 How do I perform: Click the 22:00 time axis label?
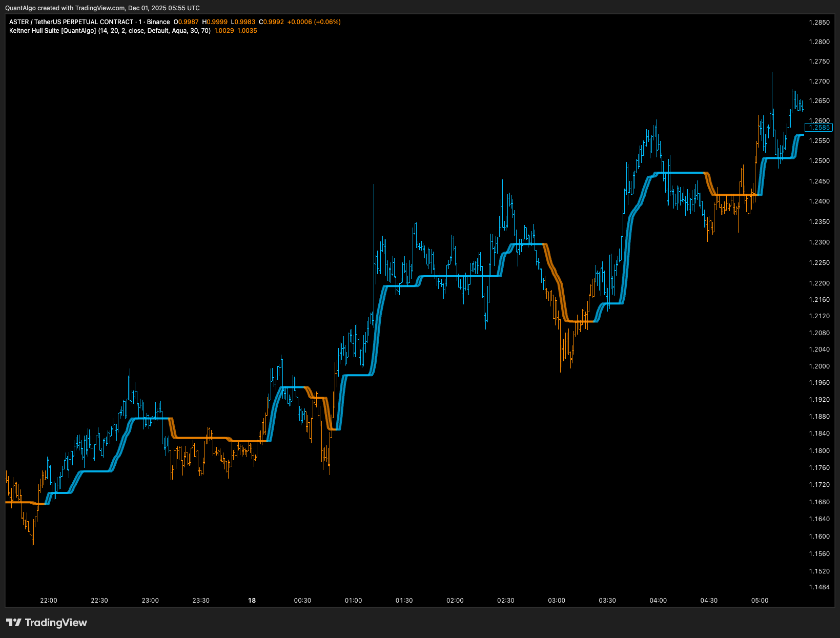tap(49, 601)
